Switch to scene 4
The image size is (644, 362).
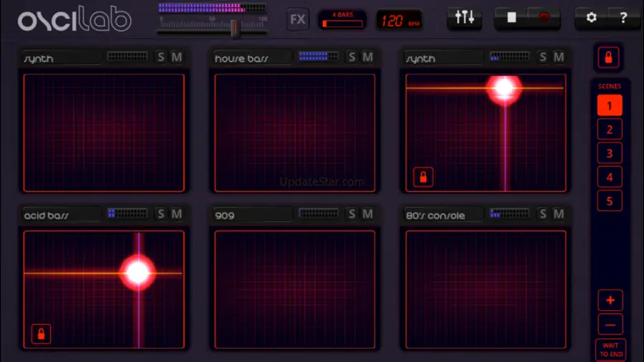point(609,176)
